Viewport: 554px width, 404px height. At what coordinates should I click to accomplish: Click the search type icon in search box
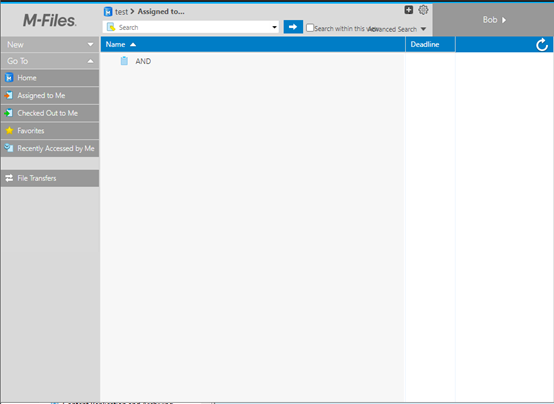coord(111,27)
